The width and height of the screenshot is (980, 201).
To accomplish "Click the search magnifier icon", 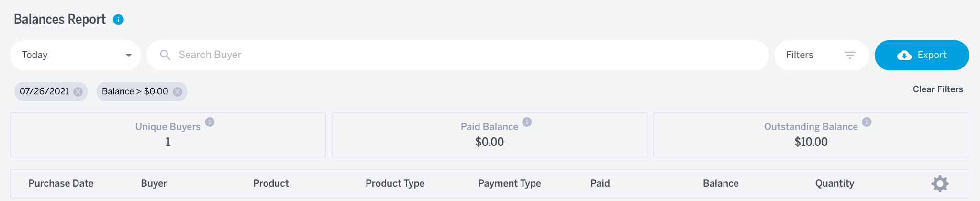I will tap(165, 55).
